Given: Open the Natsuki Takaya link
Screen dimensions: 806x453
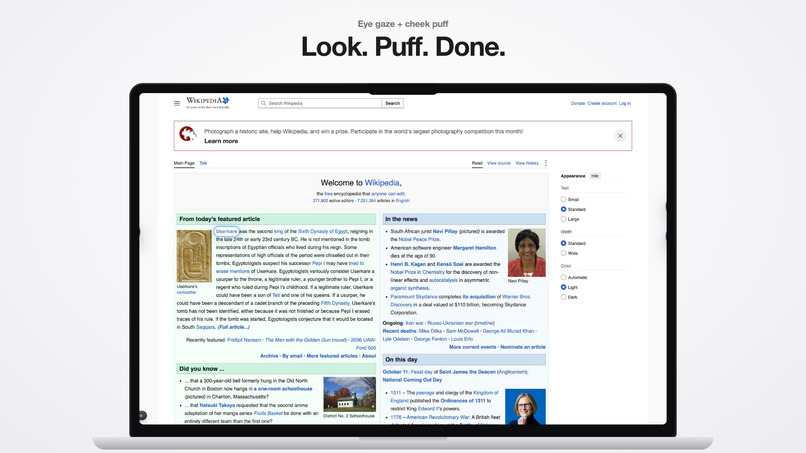Looking at the screenshot, I should pos(217,405).
